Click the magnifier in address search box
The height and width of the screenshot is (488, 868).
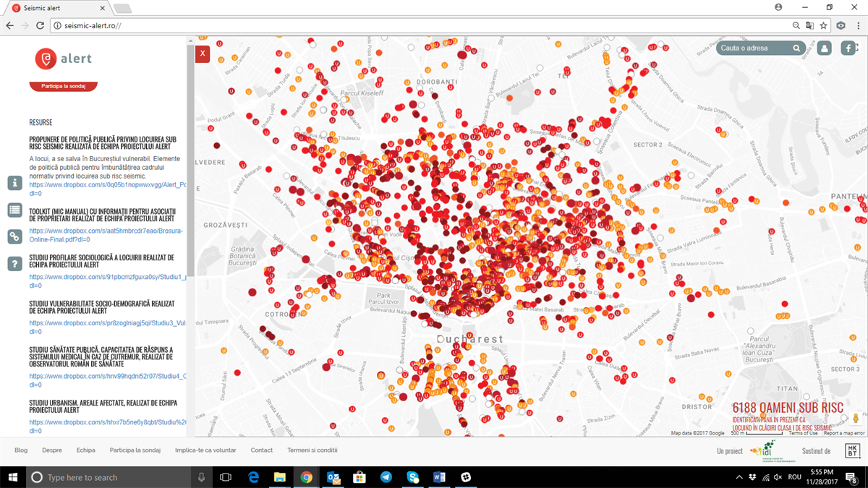[x=797, y=48]
